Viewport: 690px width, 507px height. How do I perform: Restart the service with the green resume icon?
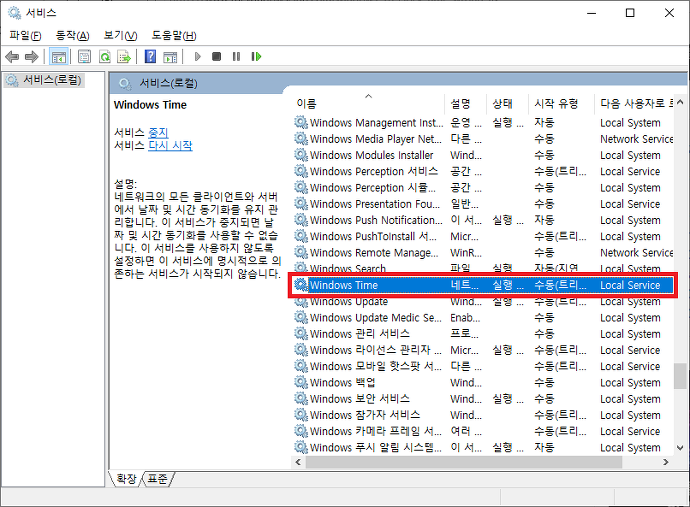pyautogui.click(x=256, y=57)
